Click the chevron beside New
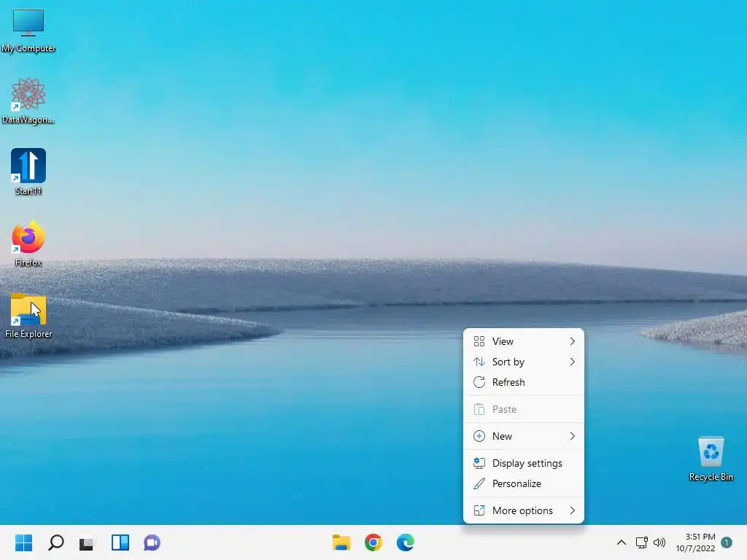747x560 pixels. tap(573, 436)
